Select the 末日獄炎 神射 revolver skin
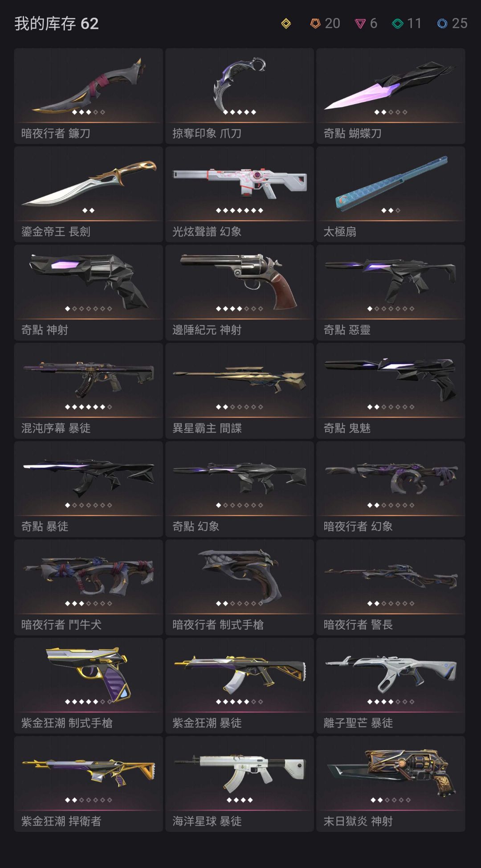Image resolution: width=481 pixels, height=868 pixels. pyautogui.click(x=391, y=784)
